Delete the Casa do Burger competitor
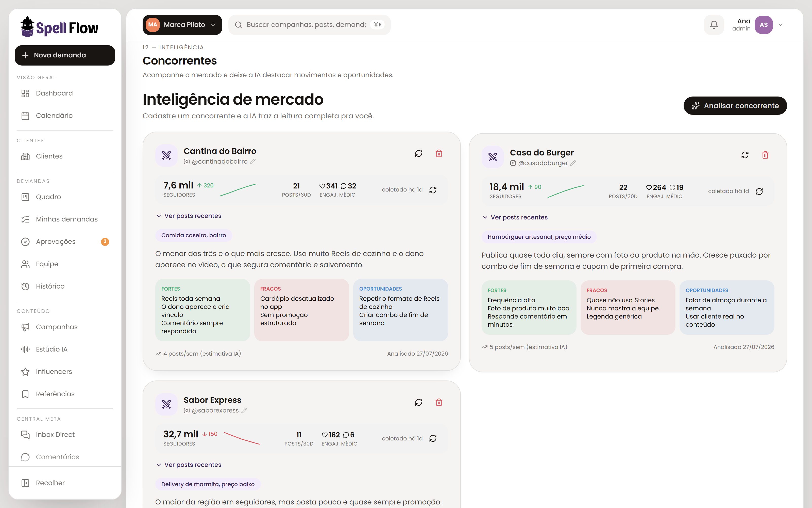 click(x=765, y=155)
